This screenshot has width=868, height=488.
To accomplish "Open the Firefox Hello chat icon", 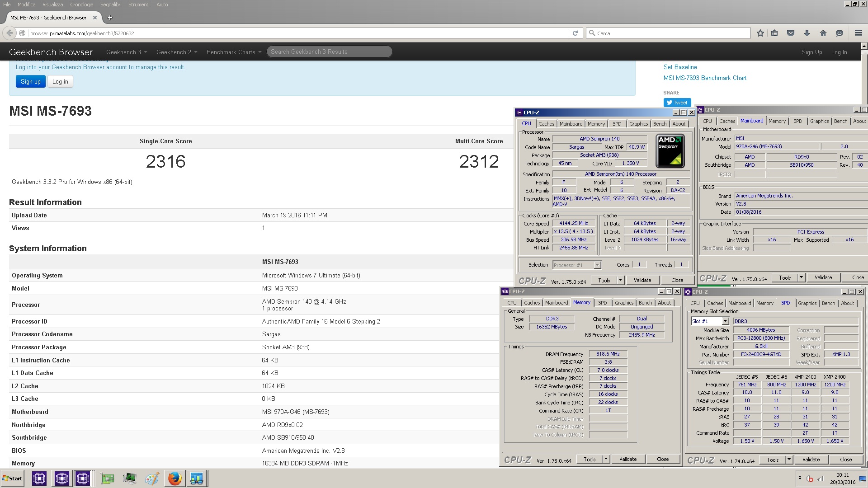I will [840, 33].
